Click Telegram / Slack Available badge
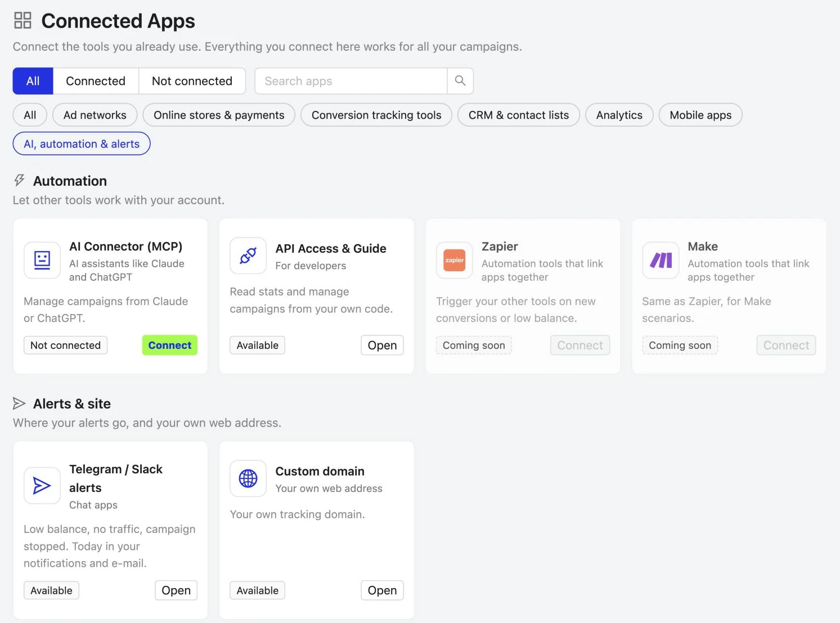Viewport: 840px width, 623px height. tap(51, 590)
